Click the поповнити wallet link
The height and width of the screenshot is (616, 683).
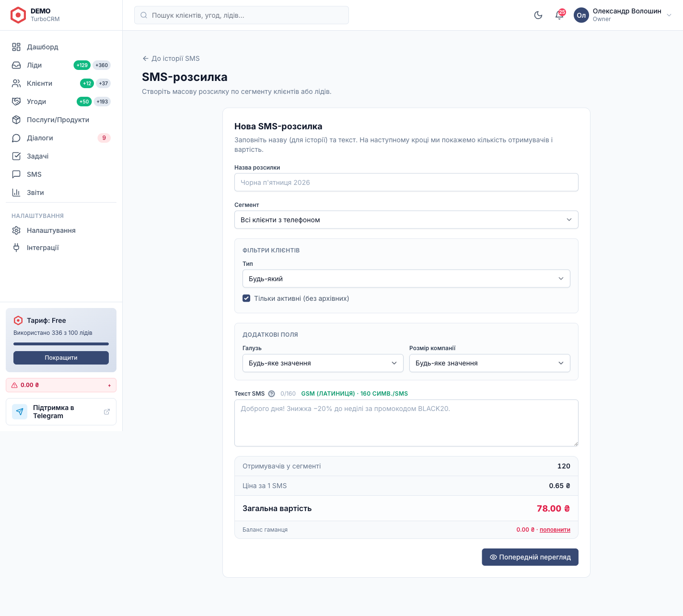555,530
